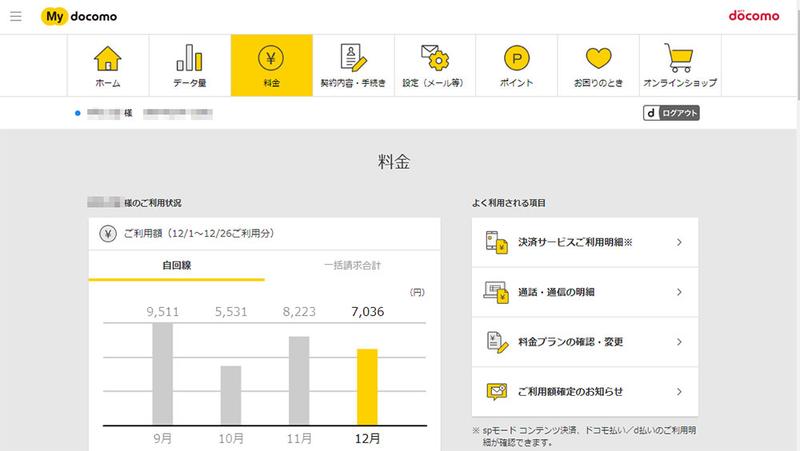Image resolution: width=800 pixels, height=451 pixels.
Task: Select the 料金 yen icon tab
Action: click(x=271, y=65)
